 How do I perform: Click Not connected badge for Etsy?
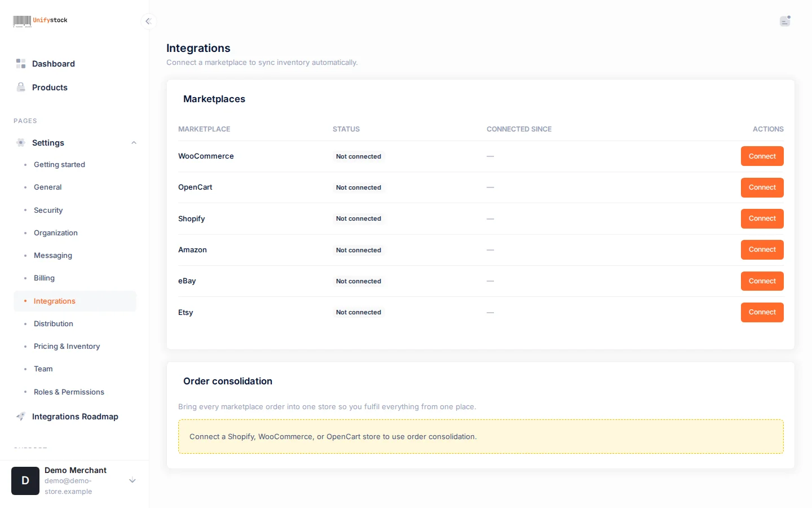click(x=359, y=312)
